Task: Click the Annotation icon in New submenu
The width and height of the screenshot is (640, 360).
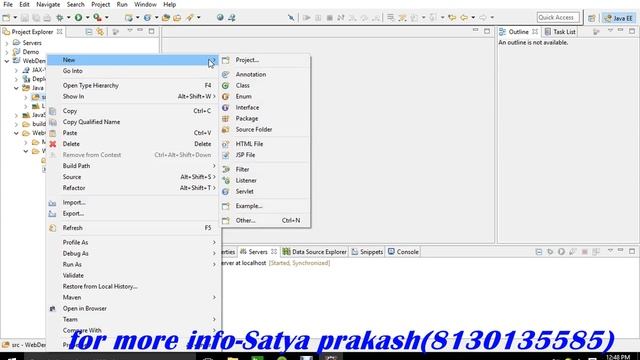Action: (x=225, y=75)
